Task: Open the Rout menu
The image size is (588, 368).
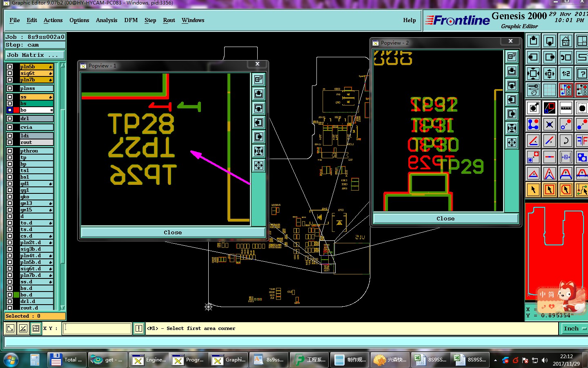Action: 169,20
